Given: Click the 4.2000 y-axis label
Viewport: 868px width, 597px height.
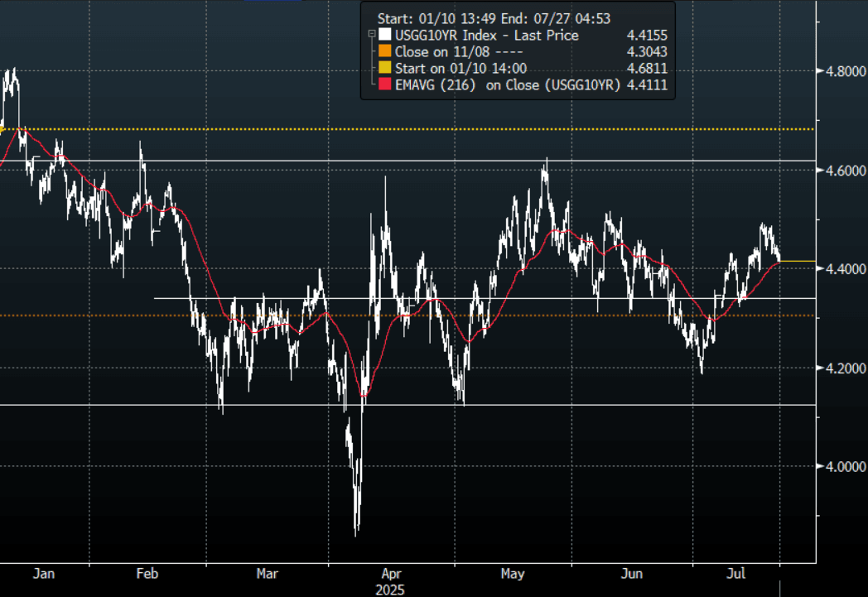Looking at the screenshot, I should (x=837, y=368).
